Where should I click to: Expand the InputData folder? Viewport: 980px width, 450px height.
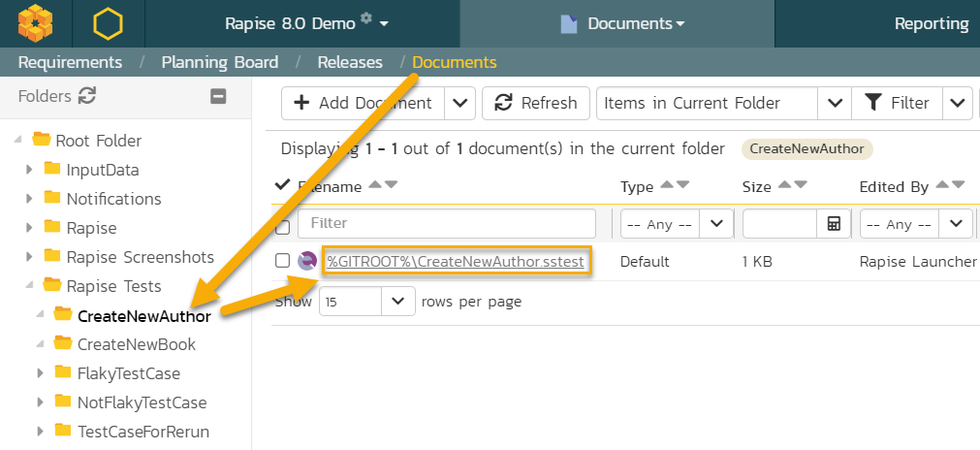pyautogui.click(x=29, y=170)
